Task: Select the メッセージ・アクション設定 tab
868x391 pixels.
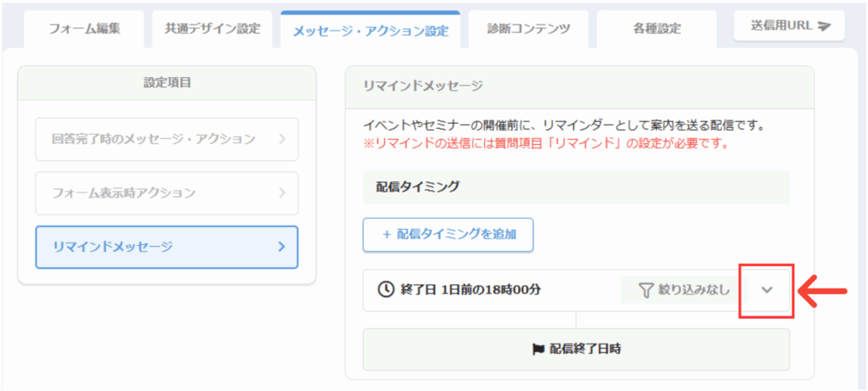Action: click(370, 31)
